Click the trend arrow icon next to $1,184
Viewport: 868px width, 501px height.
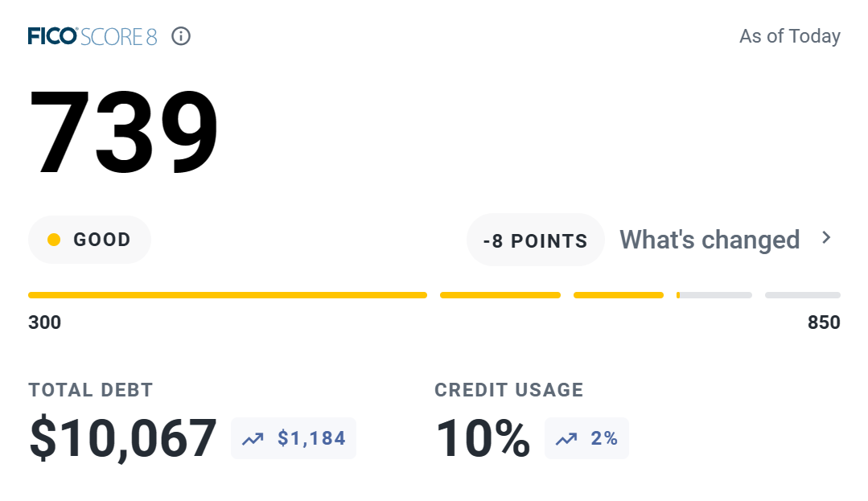253,438
